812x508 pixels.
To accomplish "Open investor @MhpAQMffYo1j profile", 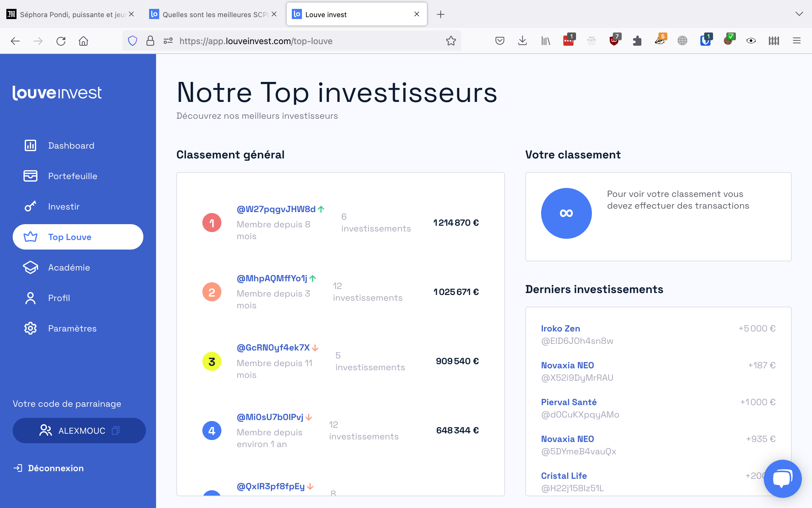I will [272, 278].
